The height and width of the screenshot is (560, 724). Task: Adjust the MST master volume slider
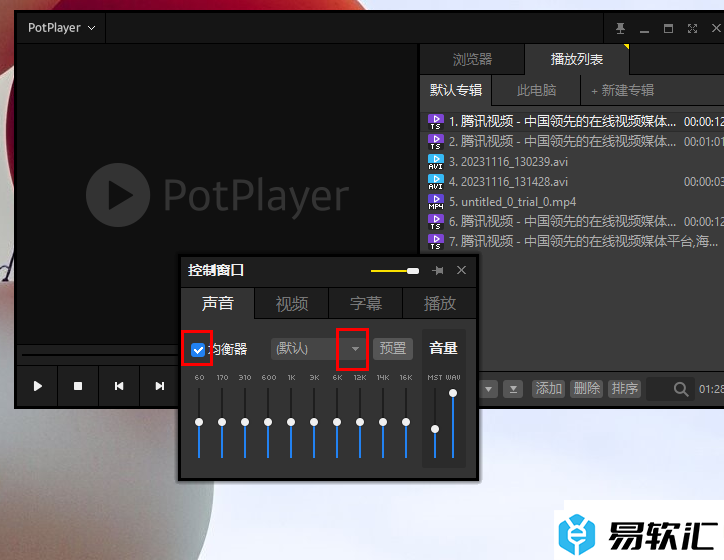pos(435,429)
